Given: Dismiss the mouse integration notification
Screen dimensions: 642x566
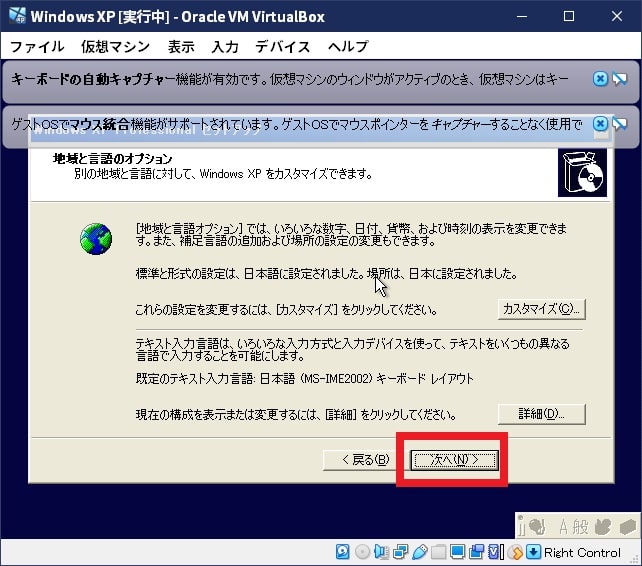Looking at the screenshot, I should pos(600,124).
